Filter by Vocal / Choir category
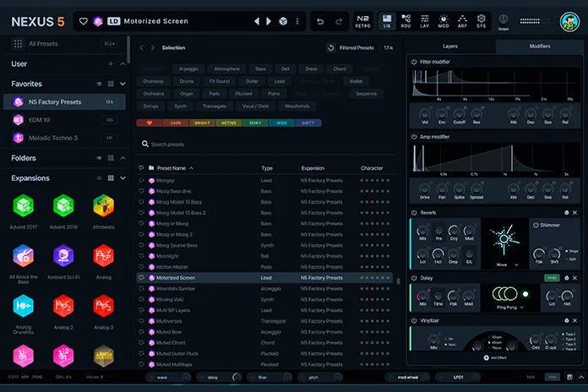The height and width of the screenshot is (392, 588). (255, 106)
